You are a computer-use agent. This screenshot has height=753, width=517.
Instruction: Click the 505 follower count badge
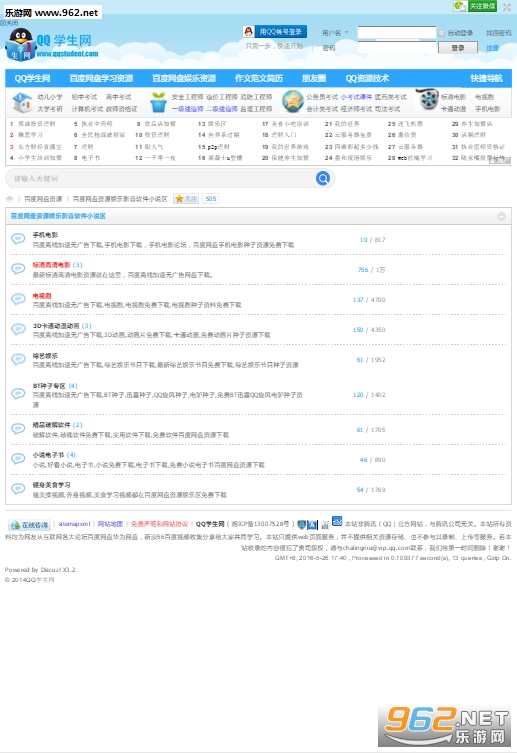211,199
